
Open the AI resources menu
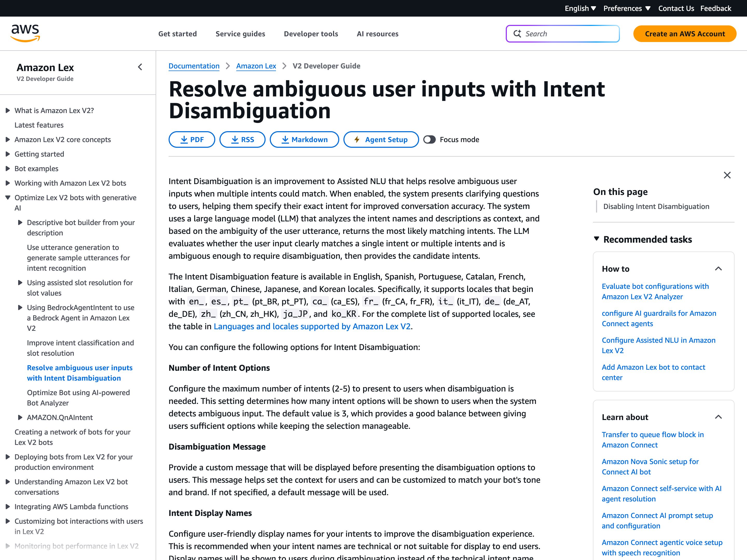(378, 34)
